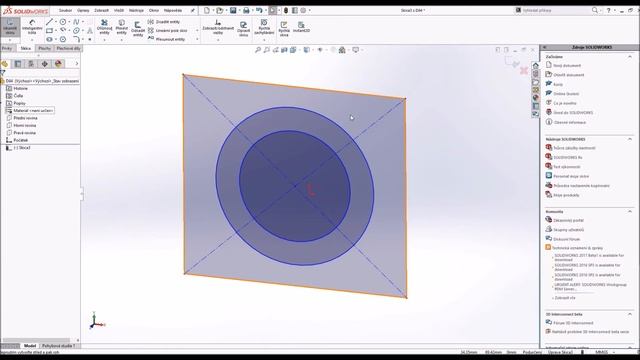Select Material item in feature tree
This screenshot has height=360, width=640.
(x=33, y=111)
